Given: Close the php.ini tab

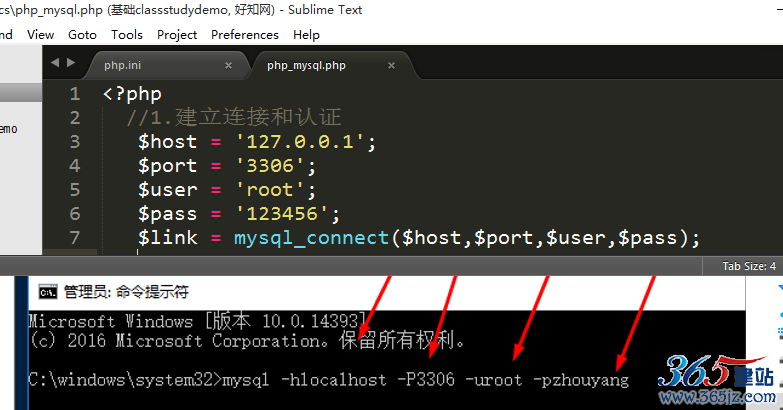Looking at the screenshot, I should pos(228,65).
